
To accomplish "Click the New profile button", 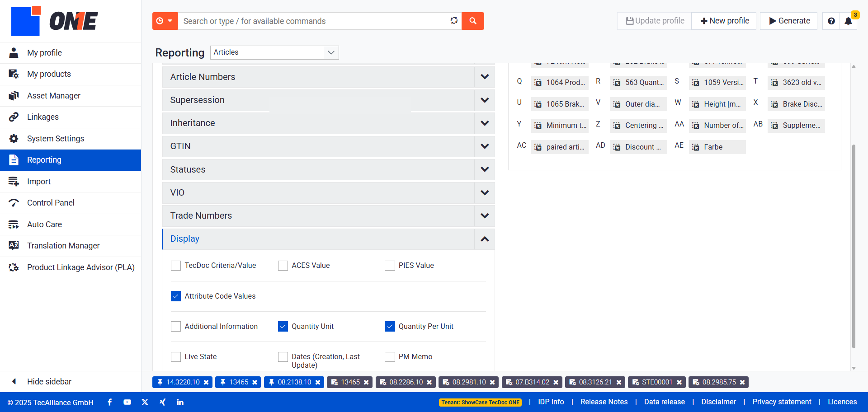I will tap(724, 21).
